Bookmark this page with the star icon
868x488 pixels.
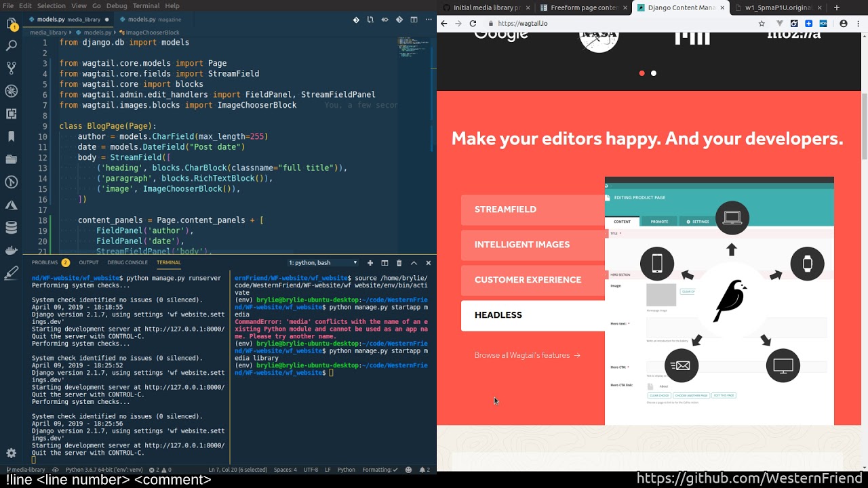[762, 23]
